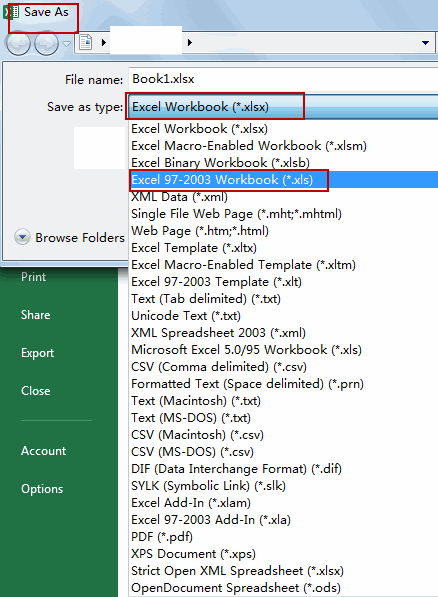The width and height of the screenshot is (438, 597).
Task: Click the Excel icon in title bar
Action: 11,12
